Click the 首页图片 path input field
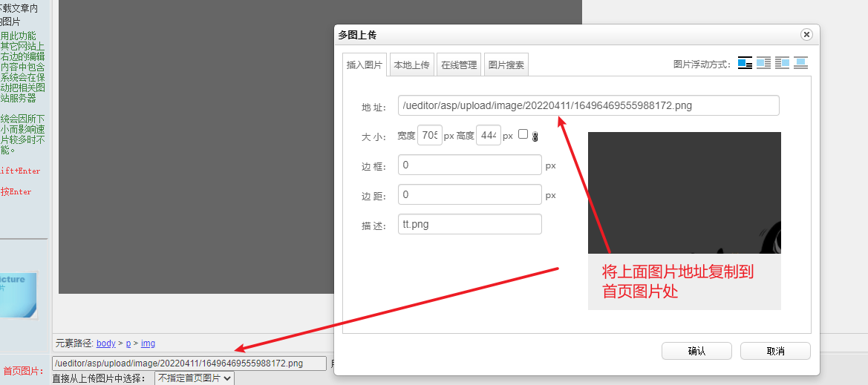This screenshot has width=868, height=385. (x=189, y=363)
